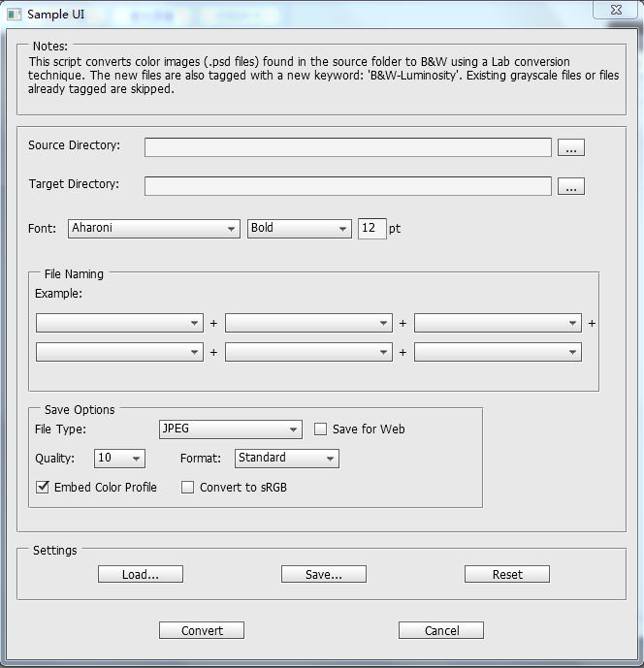The width and height of the screenshot is (644, 668).
Task: Open the Format dropdown set to Standard
Action: click(x=286, y=459)
